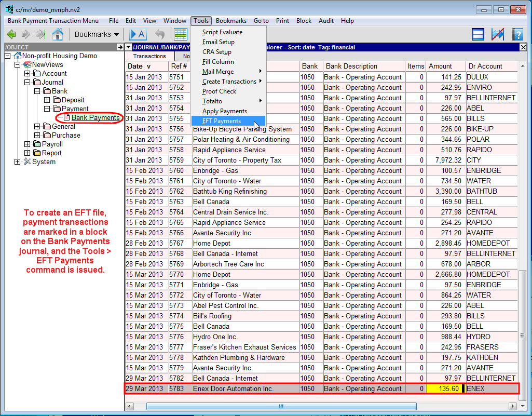Switch to the Transactions tab
This screenshot has width=532, height=416.
(149, 56)
